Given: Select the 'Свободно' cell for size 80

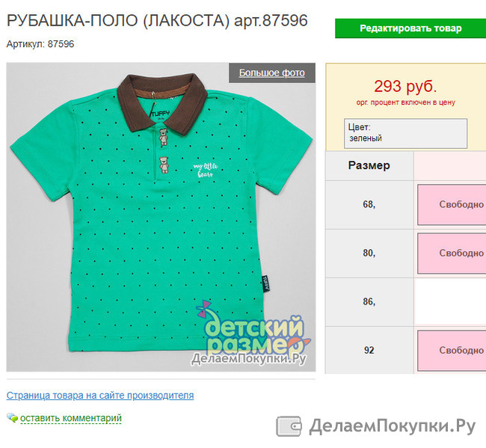Looking at the screenshot, I should [452, 254].
